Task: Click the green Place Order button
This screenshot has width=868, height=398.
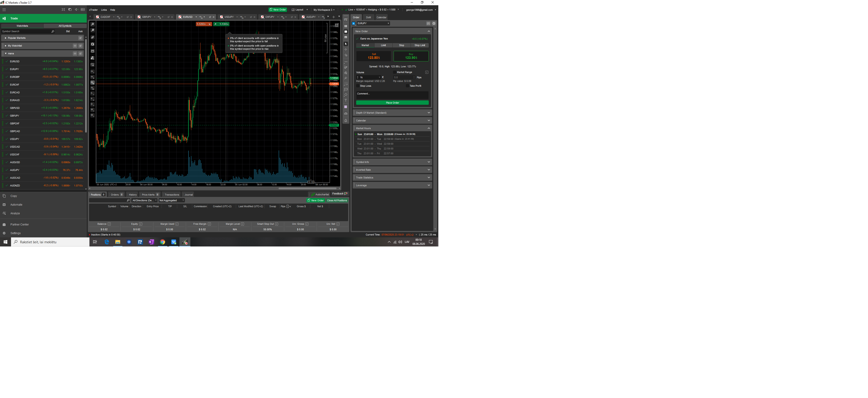Action: click(392, 103)
